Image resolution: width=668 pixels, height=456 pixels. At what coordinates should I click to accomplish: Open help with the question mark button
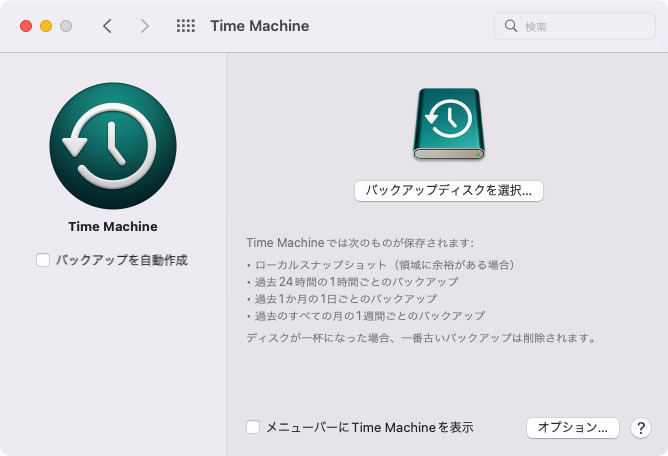(641, 427)
